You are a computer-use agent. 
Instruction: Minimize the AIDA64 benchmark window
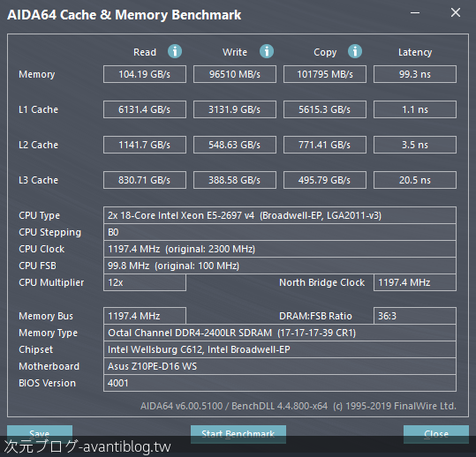click(x=415, y=13)
